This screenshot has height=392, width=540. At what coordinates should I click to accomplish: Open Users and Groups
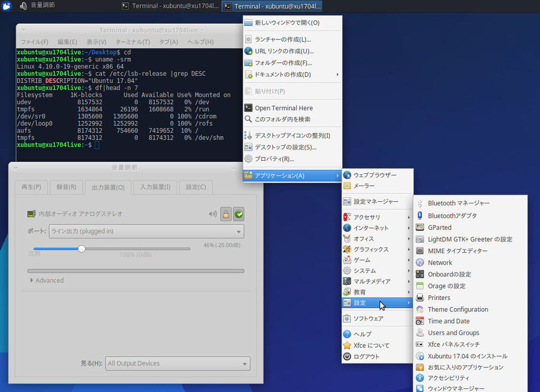click(x=470, y=333)
